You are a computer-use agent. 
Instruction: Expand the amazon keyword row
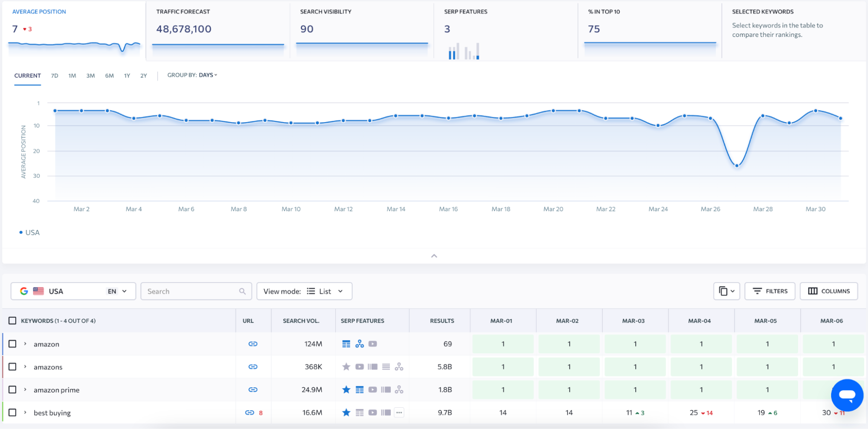click(25, 344)
